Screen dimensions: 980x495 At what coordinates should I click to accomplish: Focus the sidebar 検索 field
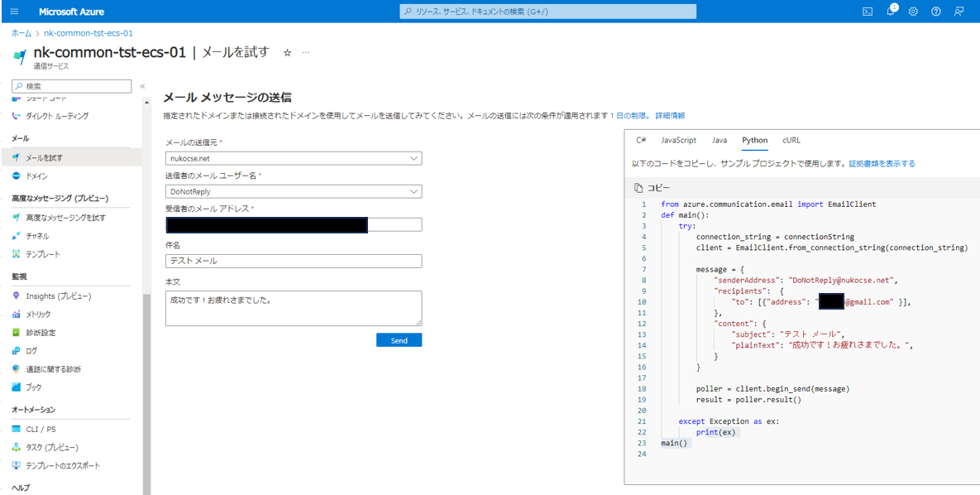coord(72,86)
